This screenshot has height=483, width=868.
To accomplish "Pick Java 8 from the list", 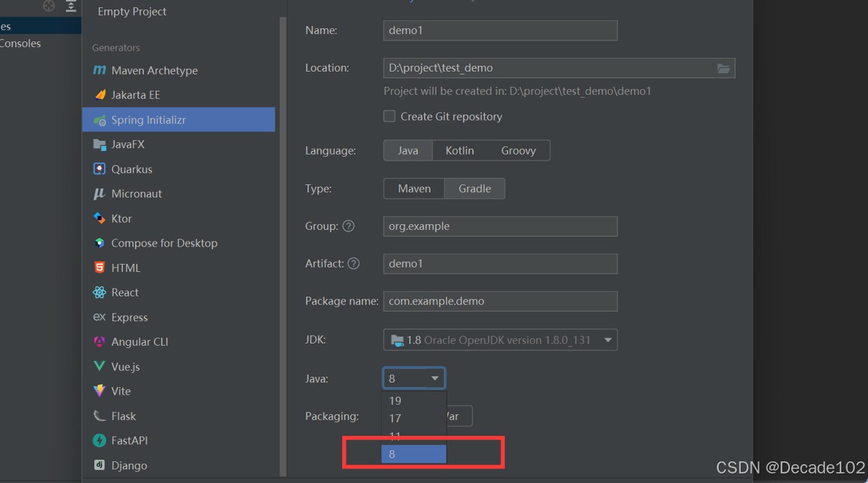I will [414, 454].
